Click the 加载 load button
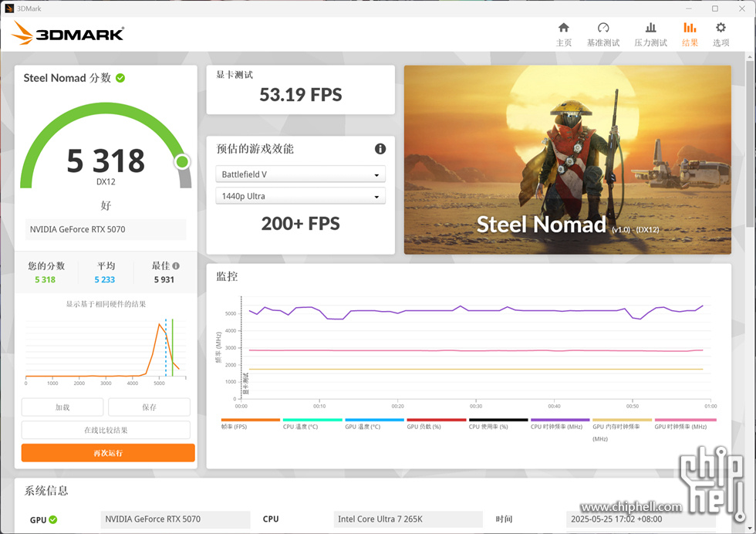This screenshot has height=534, width=756. point(62,407)
